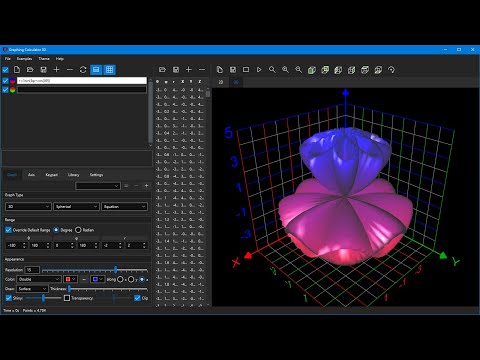Toggle the highlighted grid icon in the equation toolbar
Image resolution: width=480 pixels, height=360 pixels.
click(x=109, y=70)
